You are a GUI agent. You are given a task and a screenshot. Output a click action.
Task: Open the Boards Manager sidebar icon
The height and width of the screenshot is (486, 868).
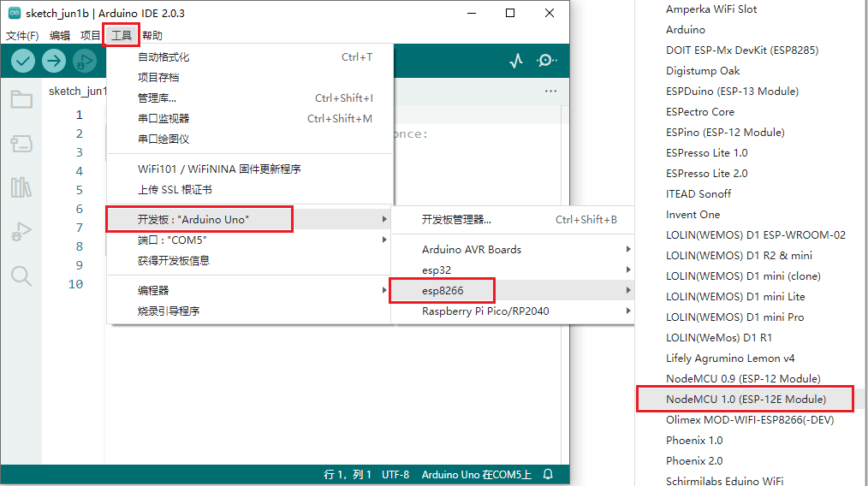pyautogui.click(x=21, y=144)
